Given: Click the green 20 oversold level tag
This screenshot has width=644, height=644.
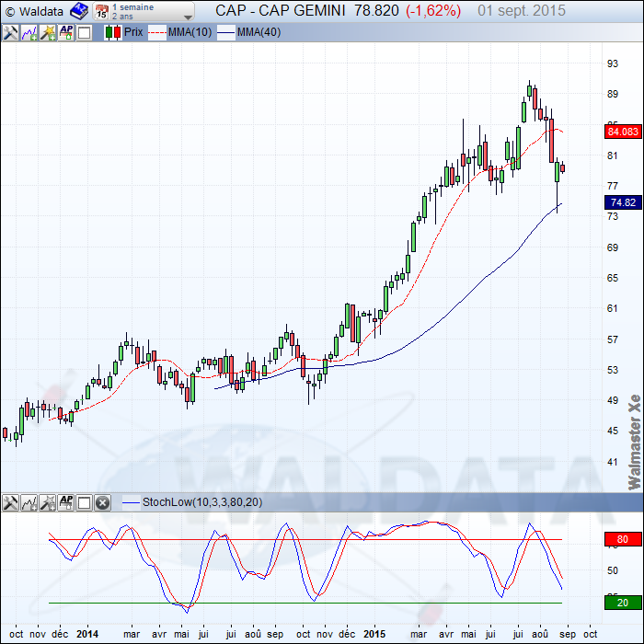Looking at the screenshot, I should (x=623, y=603).
